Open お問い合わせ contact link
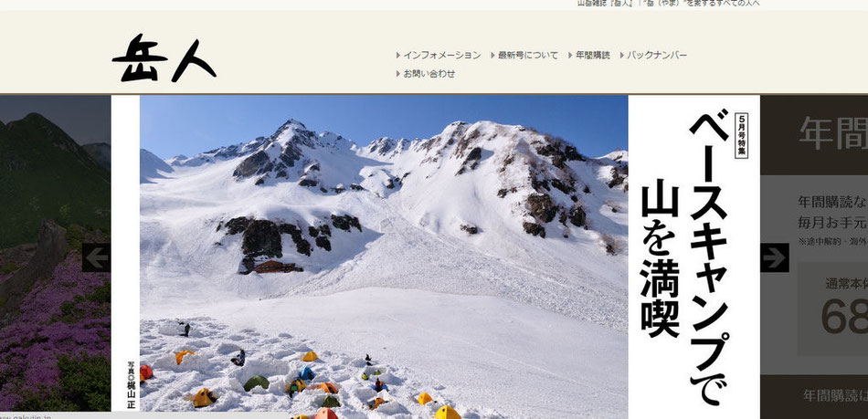Image resolution: width=868 pixels, height=419 pixels. [x=429, y=74]
